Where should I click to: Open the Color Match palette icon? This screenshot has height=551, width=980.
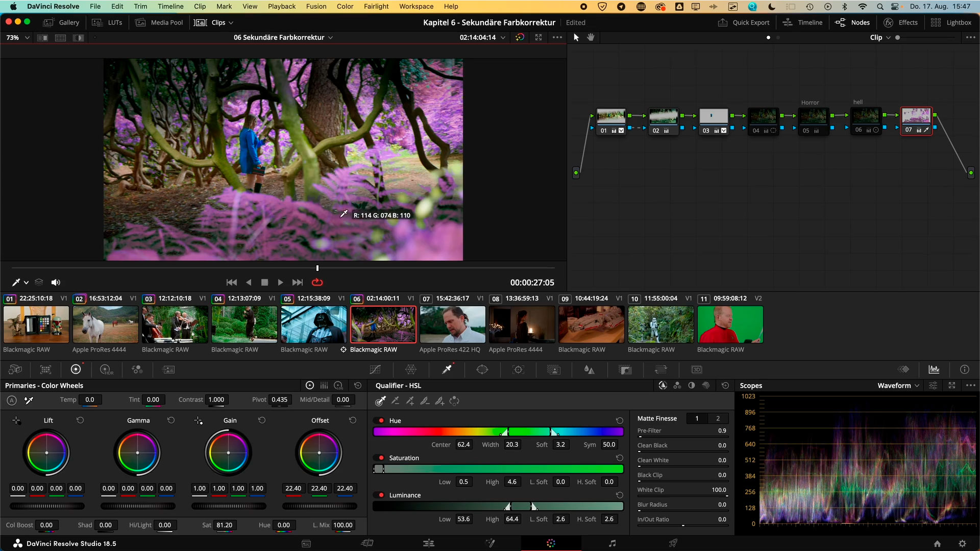[x=46, y=369]
